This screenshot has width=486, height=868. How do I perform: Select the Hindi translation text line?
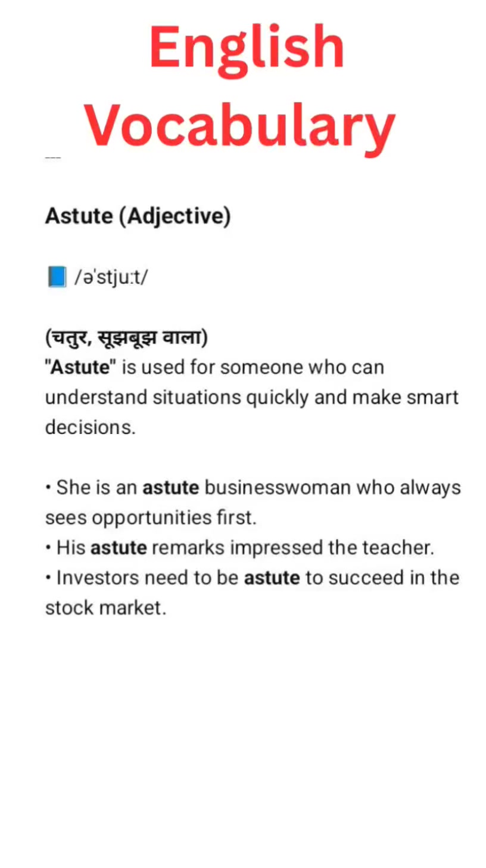tap(126, 338)
